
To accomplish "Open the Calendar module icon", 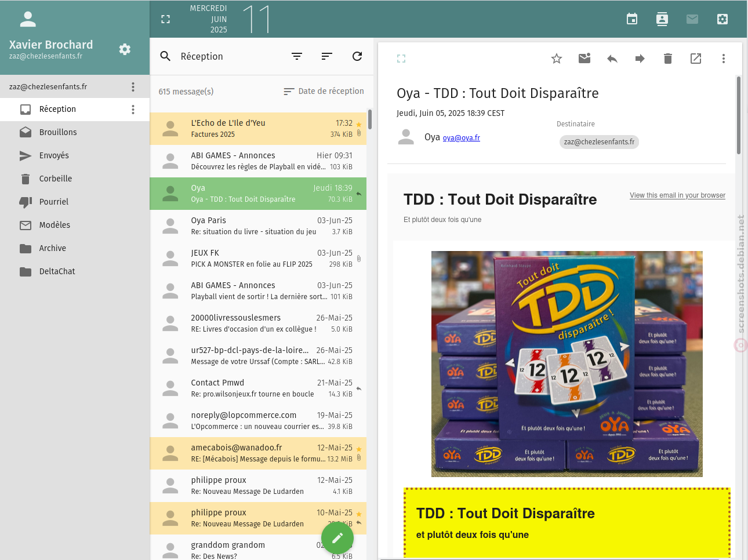I will click(632, 19).
